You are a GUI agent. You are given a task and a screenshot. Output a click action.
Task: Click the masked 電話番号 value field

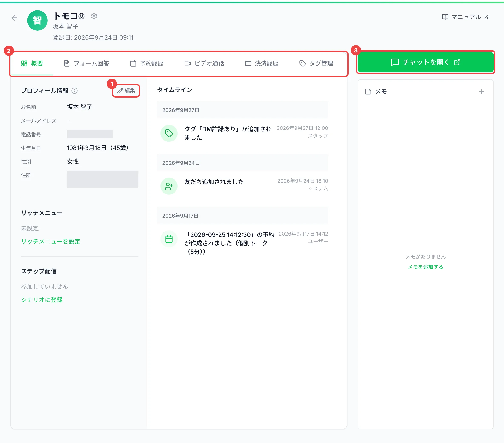[x=90, y=134]
